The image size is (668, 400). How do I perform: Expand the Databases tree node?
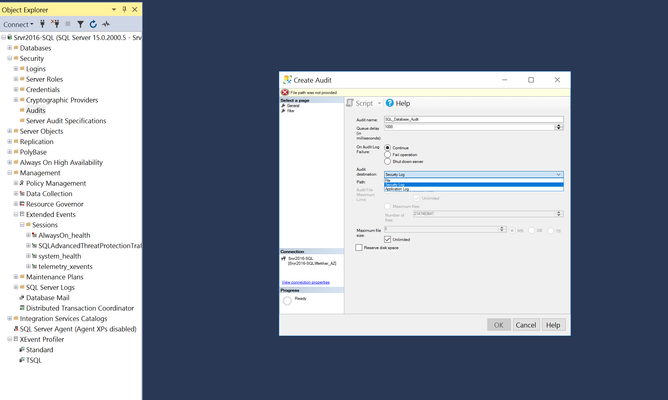(9, 48)
